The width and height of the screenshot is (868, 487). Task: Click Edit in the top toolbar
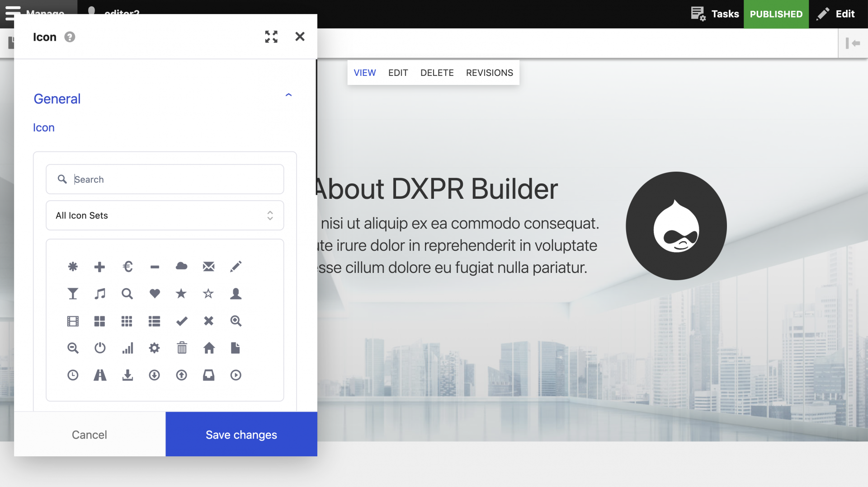coord(836,14)
